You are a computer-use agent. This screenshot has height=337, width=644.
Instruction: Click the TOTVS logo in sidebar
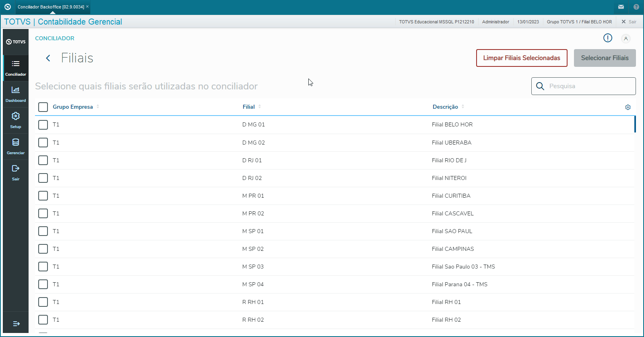point(16,42)
